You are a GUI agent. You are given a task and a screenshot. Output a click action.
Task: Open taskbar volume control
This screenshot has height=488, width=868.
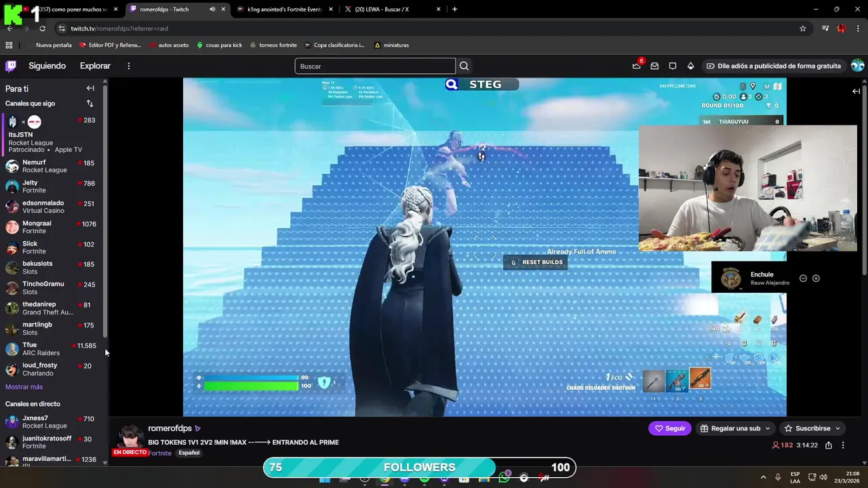coord(824,477)
